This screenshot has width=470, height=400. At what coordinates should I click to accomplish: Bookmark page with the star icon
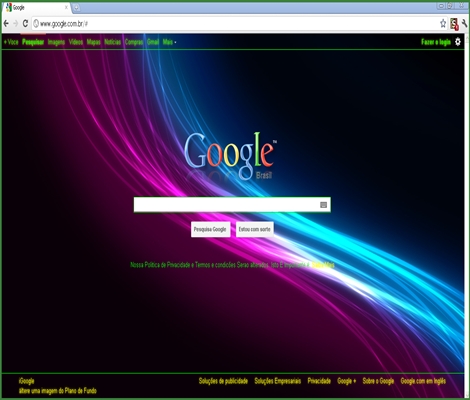pos(443,23)
